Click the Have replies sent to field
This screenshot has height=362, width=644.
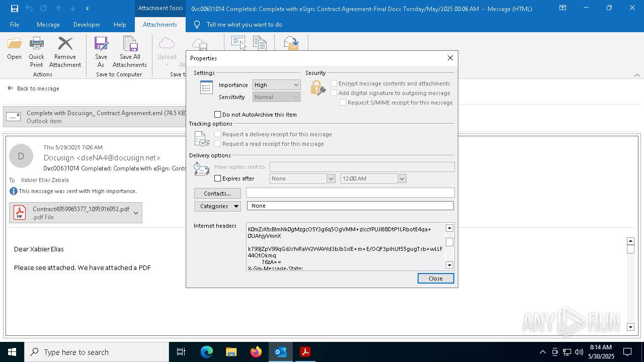pos(362,167)
